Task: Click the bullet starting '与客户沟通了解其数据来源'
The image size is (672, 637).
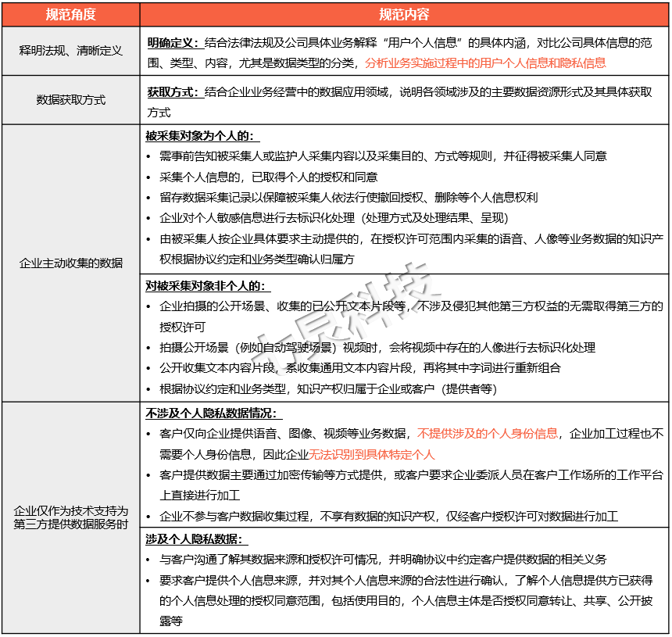Action: pyautogui.click(x=383, y=560)
